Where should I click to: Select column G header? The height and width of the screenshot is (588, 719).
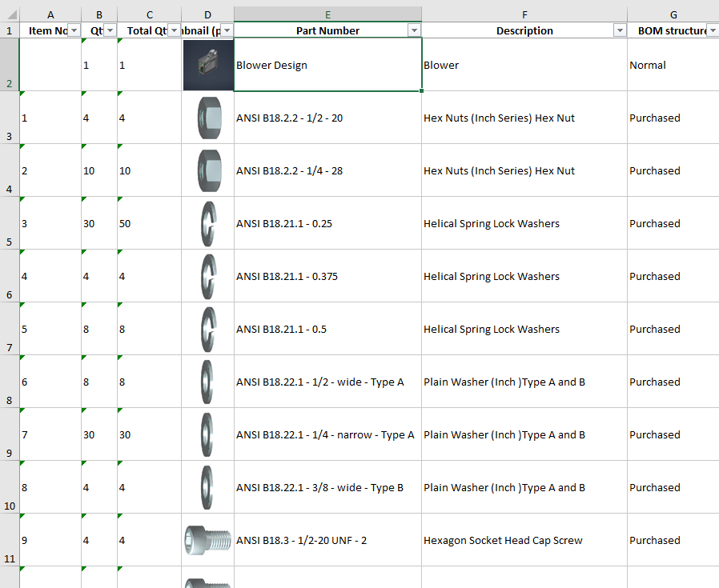[x=673, y=15]
